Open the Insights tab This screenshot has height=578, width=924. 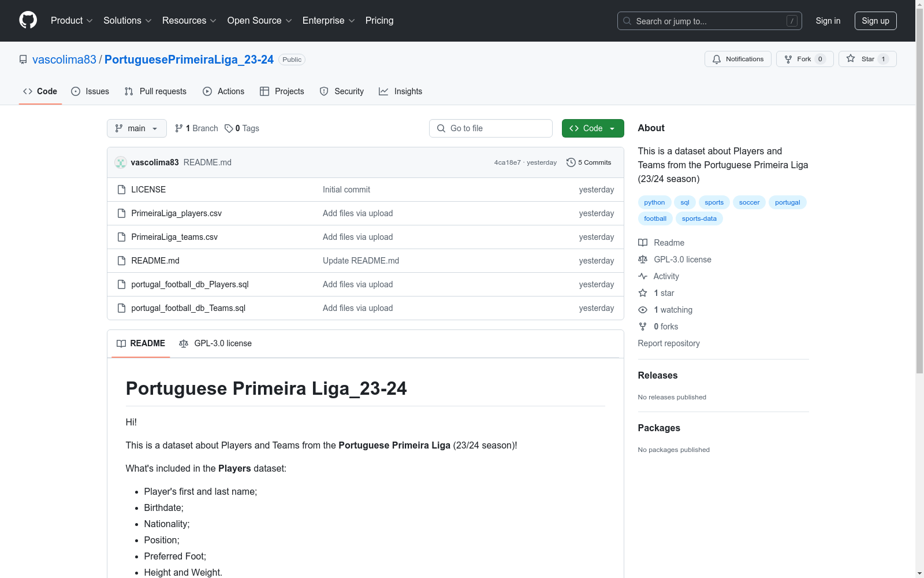coord(401,91)
